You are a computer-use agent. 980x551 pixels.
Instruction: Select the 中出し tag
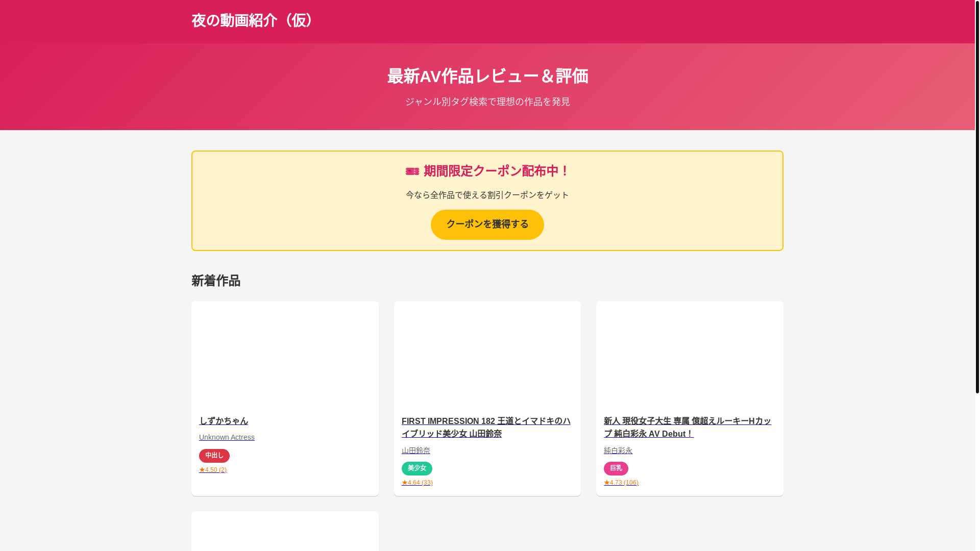214,456
